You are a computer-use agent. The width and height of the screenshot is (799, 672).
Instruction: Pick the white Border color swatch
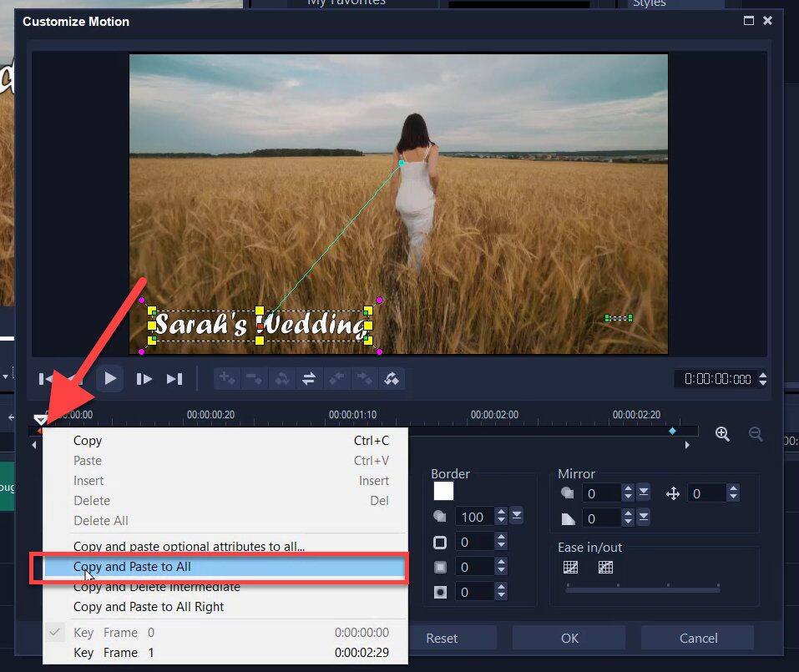coord(442,492)
